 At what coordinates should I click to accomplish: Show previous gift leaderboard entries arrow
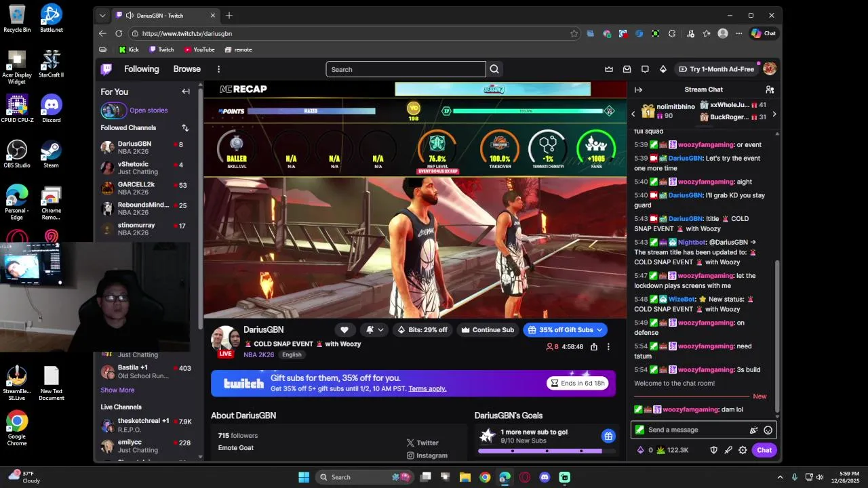click(x=633, y=114)
